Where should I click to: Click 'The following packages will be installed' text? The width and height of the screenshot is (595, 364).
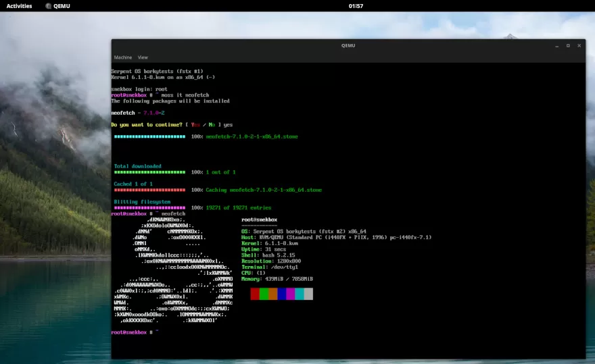170,101
